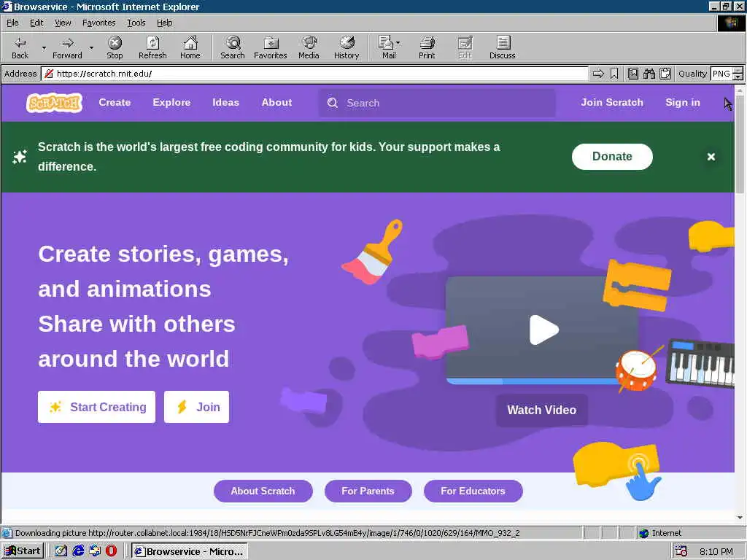This screenshot has width=747, height=560.
Task: Open the Edit menu
Action: pos(36,23)
